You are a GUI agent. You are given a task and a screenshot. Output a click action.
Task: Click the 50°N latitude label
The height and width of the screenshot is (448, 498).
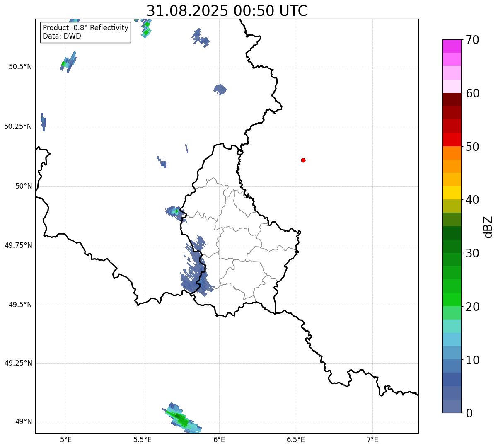(24, 186)
